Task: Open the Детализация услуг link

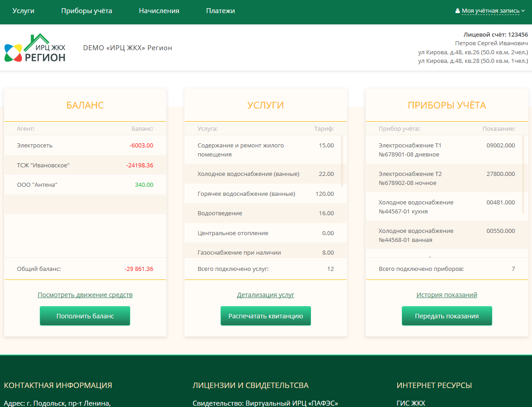Action: click(x=265, y=295)
